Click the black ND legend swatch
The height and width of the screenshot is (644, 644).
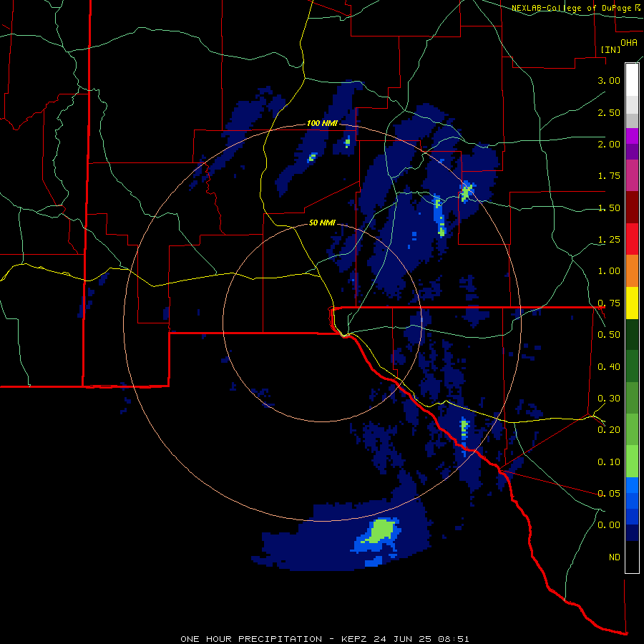[x=632, y=557]
